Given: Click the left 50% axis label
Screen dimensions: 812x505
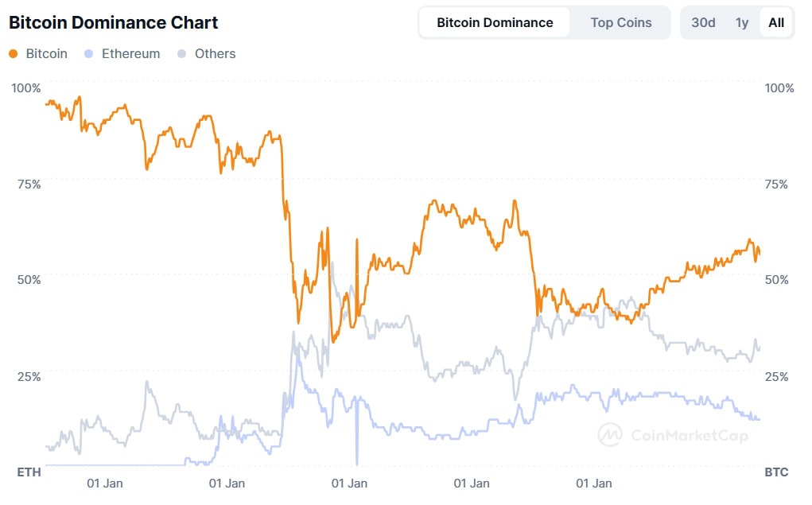Looking at the screenshot, I should coord(29,280).
